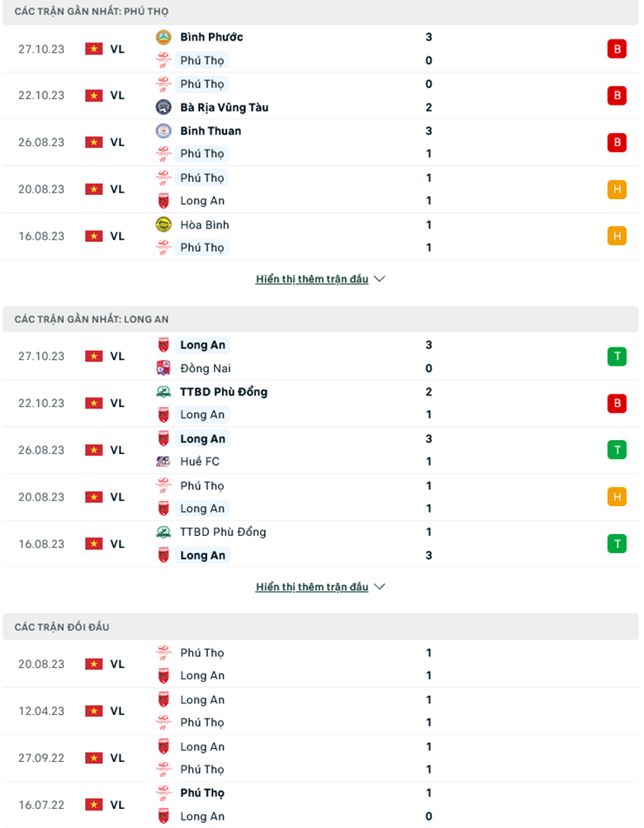Click the Binh Thuan team crest
The image size is (644, 828).
[x=163, y=130]
